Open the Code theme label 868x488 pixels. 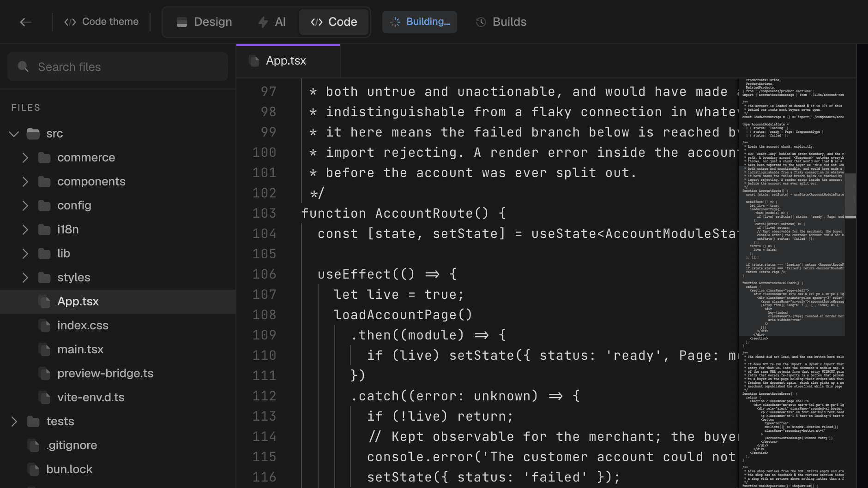tap(110, 22)
